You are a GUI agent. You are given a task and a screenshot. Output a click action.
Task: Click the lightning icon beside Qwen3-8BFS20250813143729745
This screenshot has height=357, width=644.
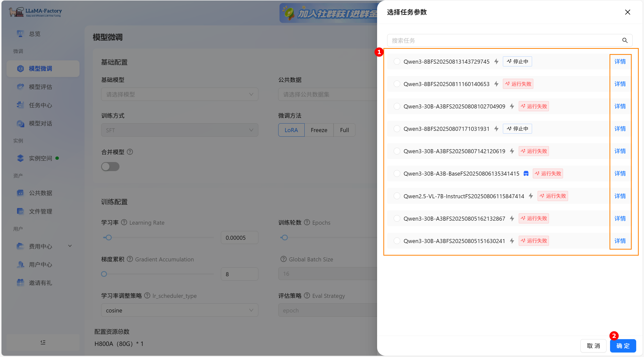point(496,61)
